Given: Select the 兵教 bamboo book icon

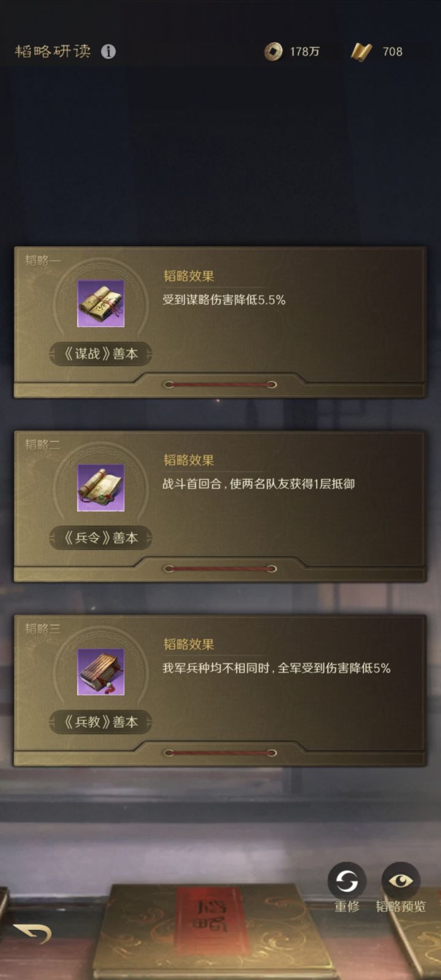Looking at the screenshot, I should click(100, 672).
